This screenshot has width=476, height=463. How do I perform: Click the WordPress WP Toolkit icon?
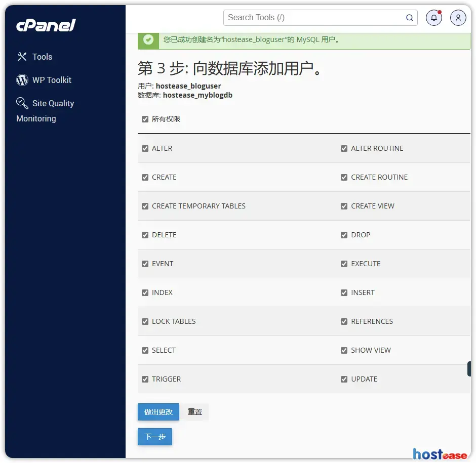point(22,80)
